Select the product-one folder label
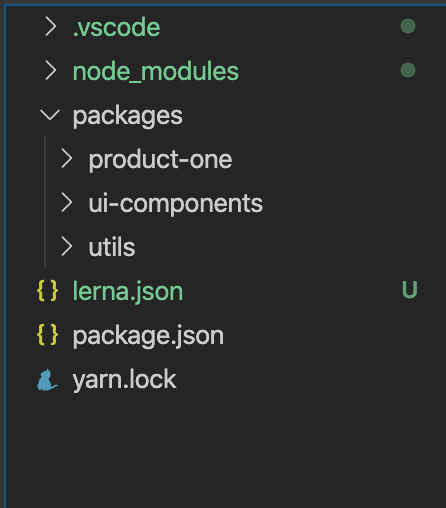The image size is (446, 508). [160, 160]
